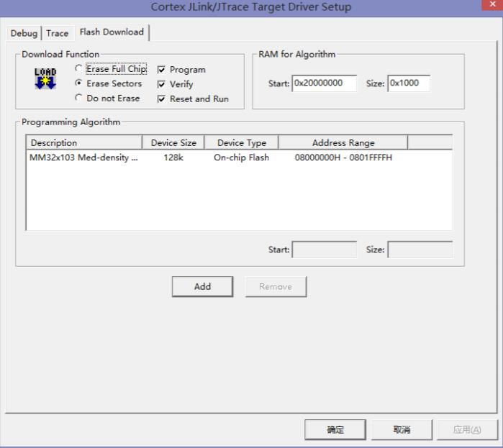This screenshot has width=503, height=448.
Task: Confirm with the 确定 button
Action: [x=335, y=429]
